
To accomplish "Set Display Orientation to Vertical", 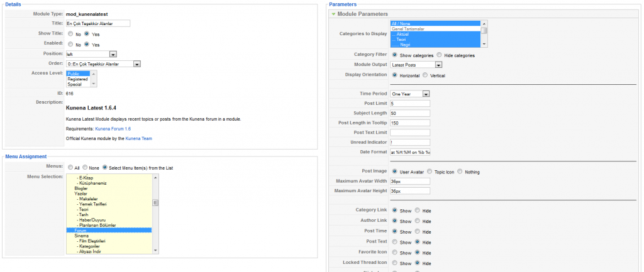I will click(x=425, y=75).
